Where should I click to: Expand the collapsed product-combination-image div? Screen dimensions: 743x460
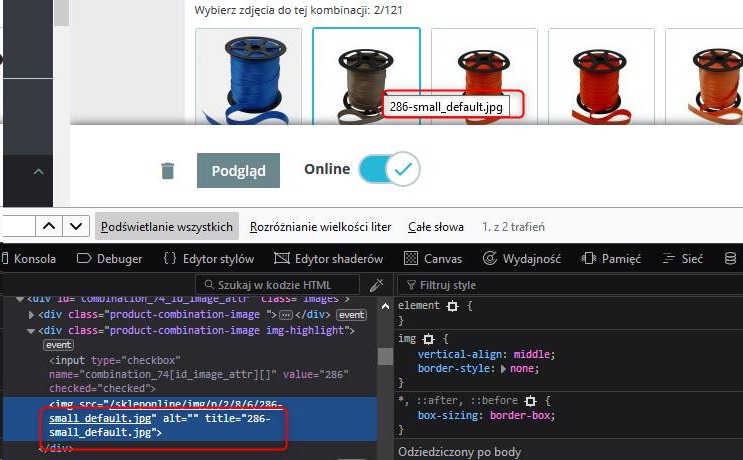(x=31, y=315)
